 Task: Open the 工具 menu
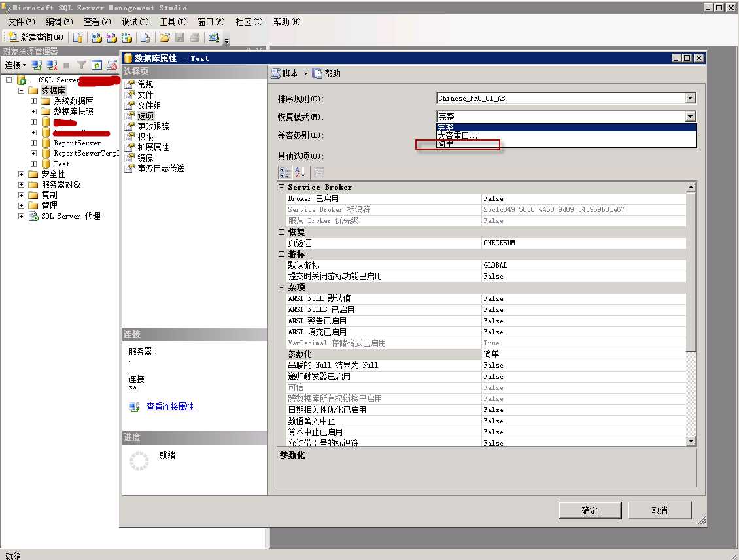click(x=173, y=22)
